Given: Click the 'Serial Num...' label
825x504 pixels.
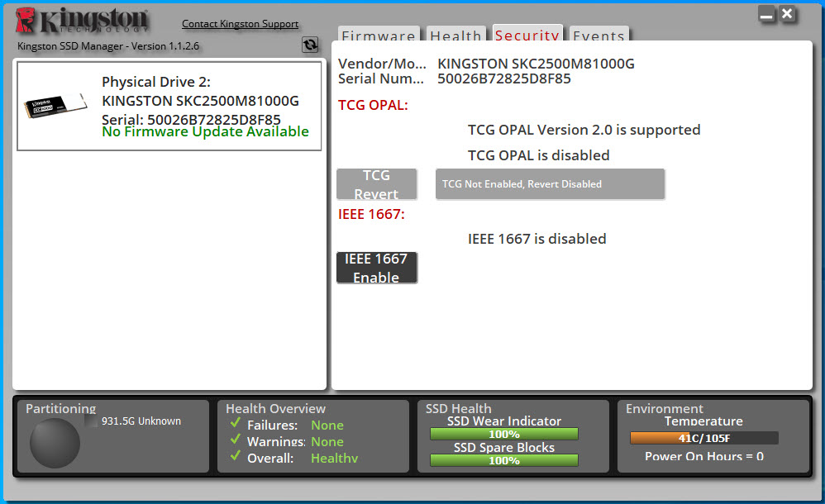Looking at the screenshot, I should 381,79.
